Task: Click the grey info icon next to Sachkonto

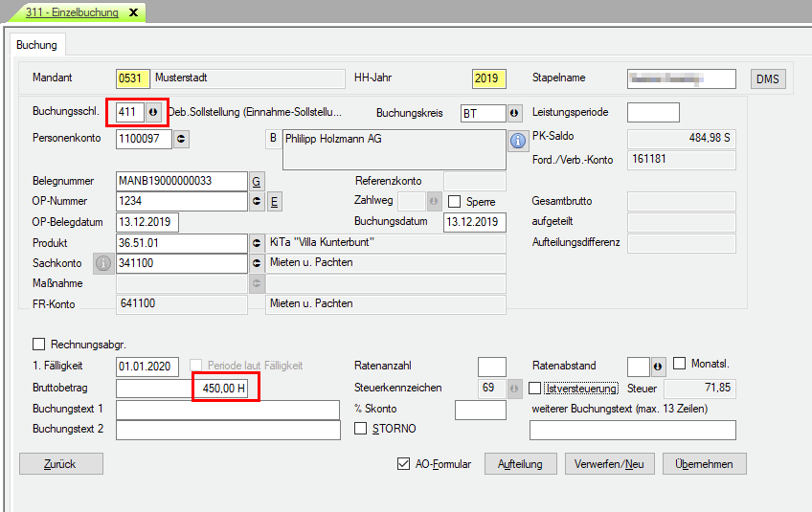Action: coord(103,263)
